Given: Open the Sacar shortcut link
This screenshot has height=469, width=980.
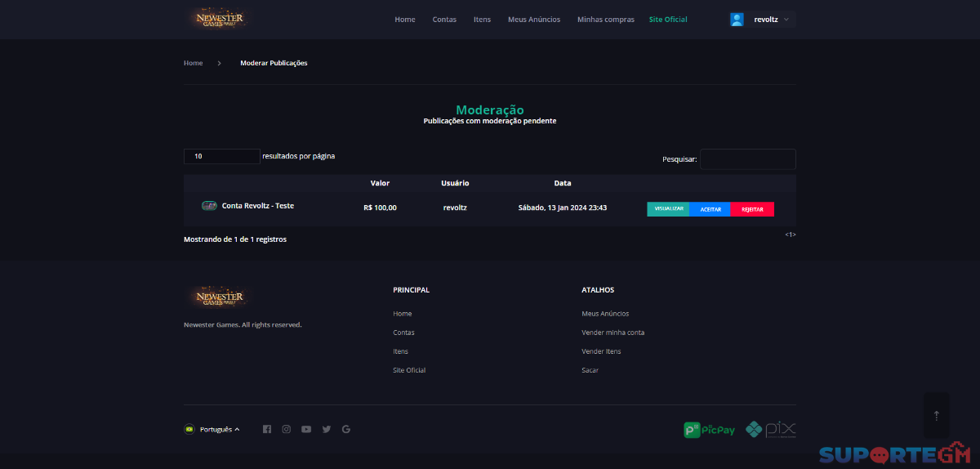Looking at the screenshot, I should click(x=590, y=370).
